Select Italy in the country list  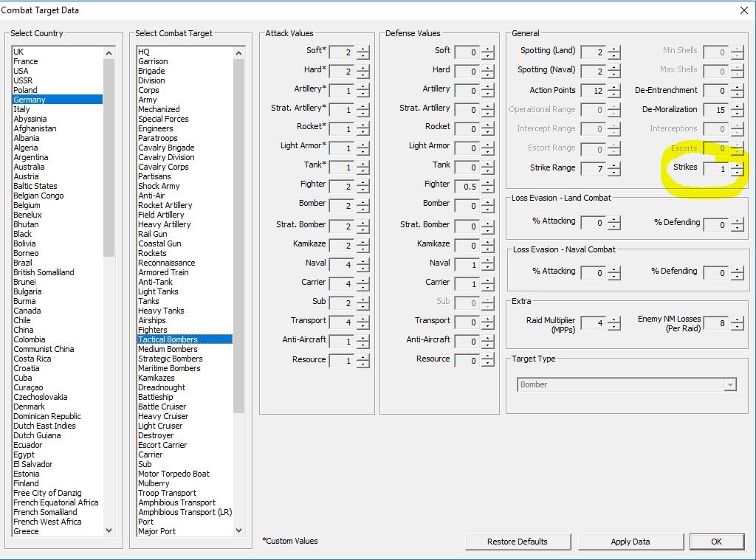pos(21,109)
